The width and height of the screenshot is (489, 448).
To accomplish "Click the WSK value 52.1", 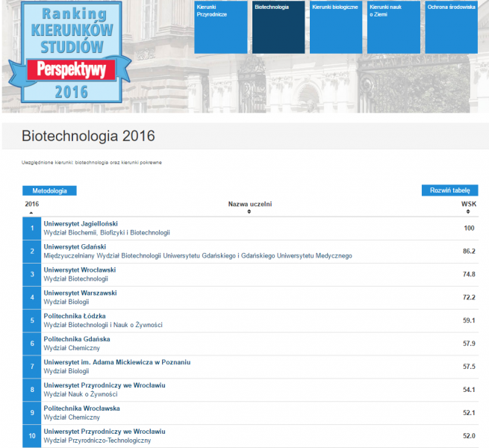I will (x=469, y=413).
